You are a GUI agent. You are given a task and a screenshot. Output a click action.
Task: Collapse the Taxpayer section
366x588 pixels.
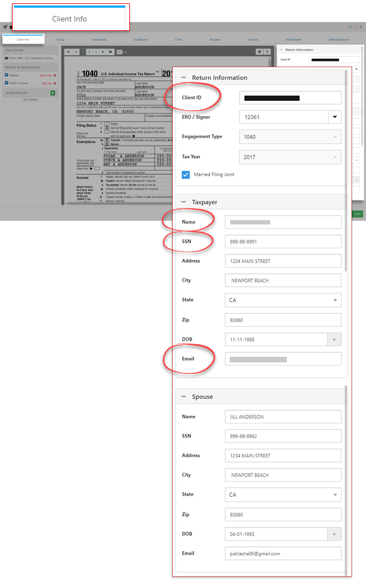(183, 202)
